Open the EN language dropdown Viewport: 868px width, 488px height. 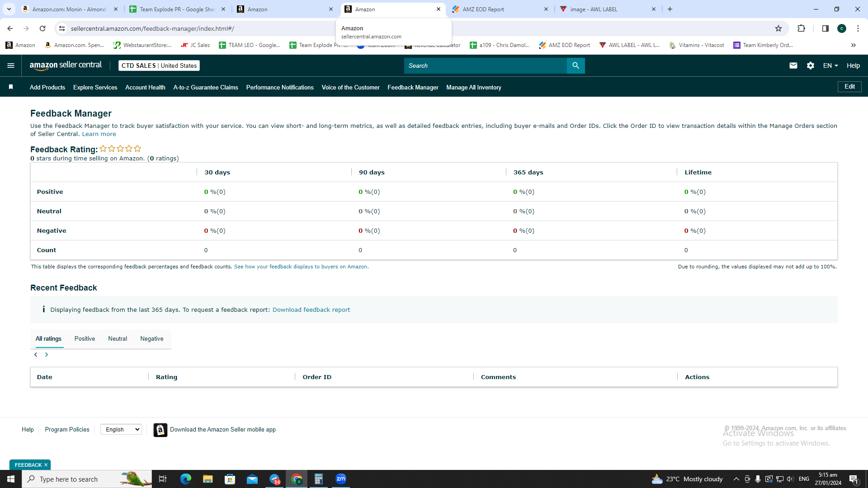[830, 66]
